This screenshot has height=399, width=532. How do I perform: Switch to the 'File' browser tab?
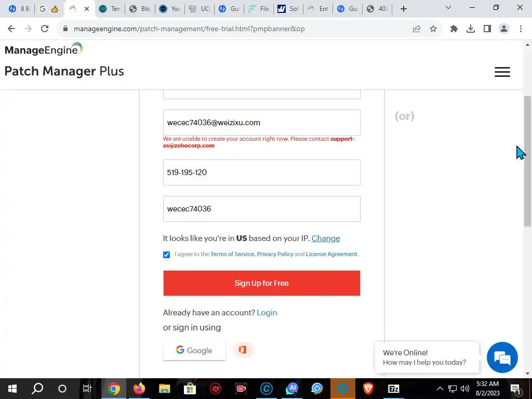click(259, 9)
